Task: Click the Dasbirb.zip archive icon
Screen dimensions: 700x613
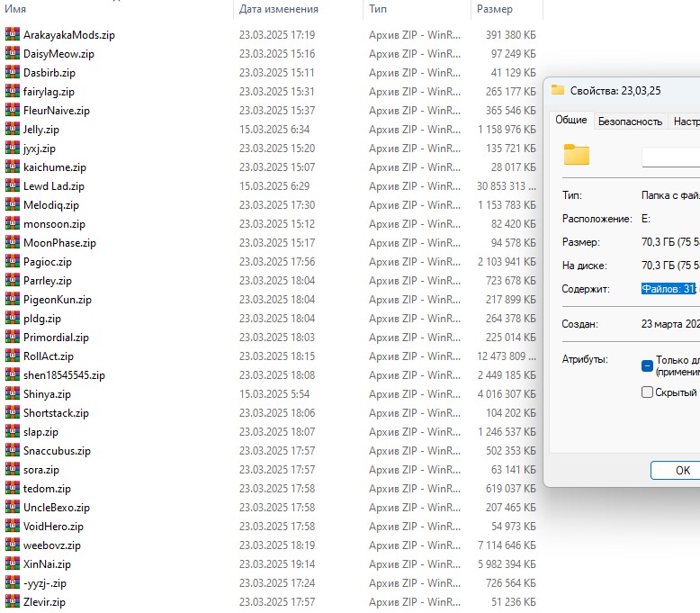Action: coord(13,72)
